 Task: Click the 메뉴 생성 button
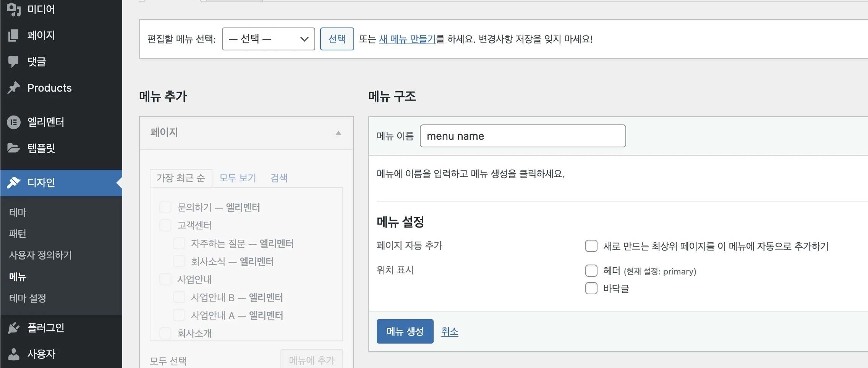tap(405, 331)
